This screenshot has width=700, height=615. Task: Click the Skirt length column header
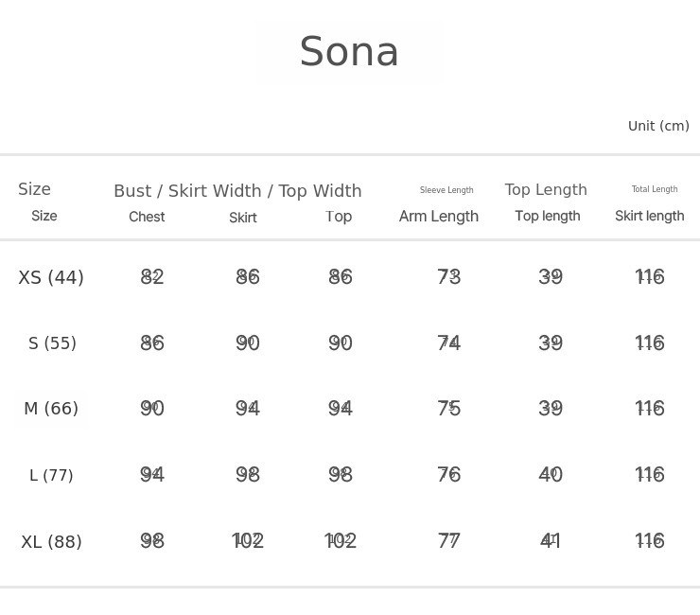649,216
